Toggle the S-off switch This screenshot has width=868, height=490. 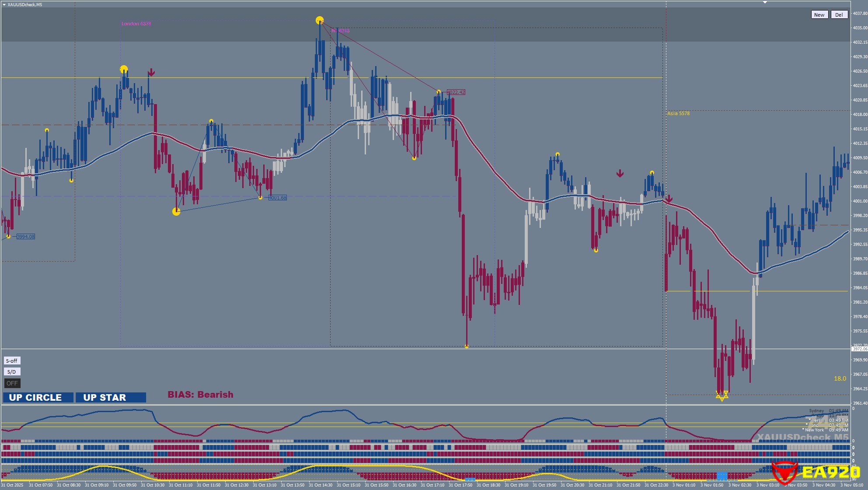point(12,361)
